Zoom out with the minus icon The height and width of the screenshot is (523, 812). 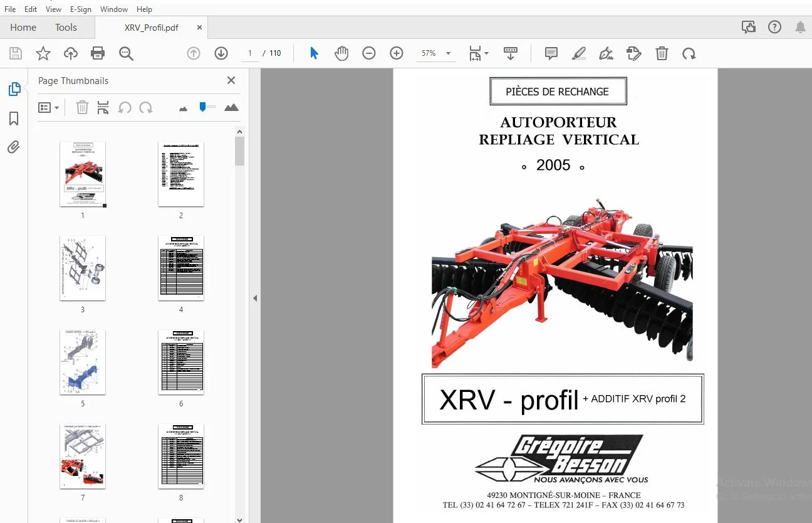point(369,53)
